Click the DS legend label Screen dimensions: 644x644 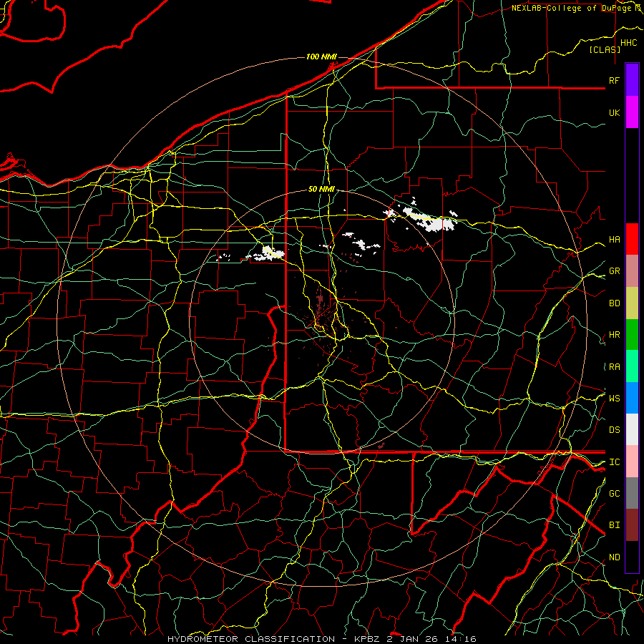point(614,430)
